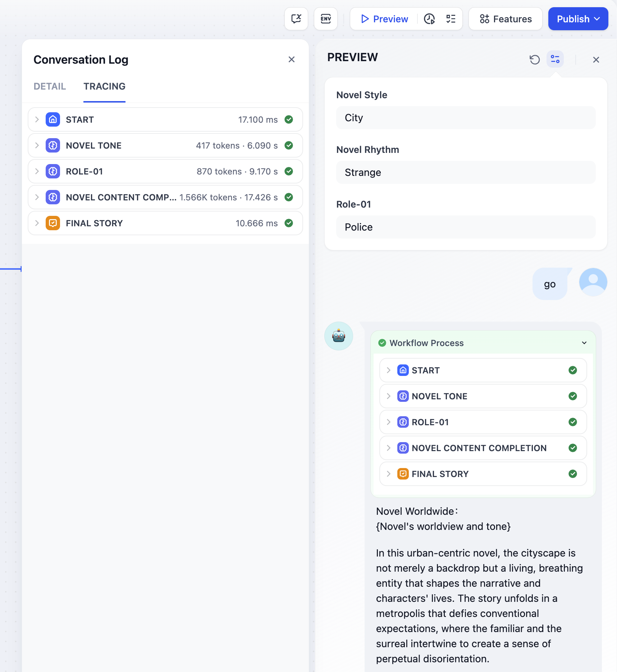Viewport: 617px width, 672px height.
Task: Toggle the preview inputs settings icon
Action: click(555, 59)
